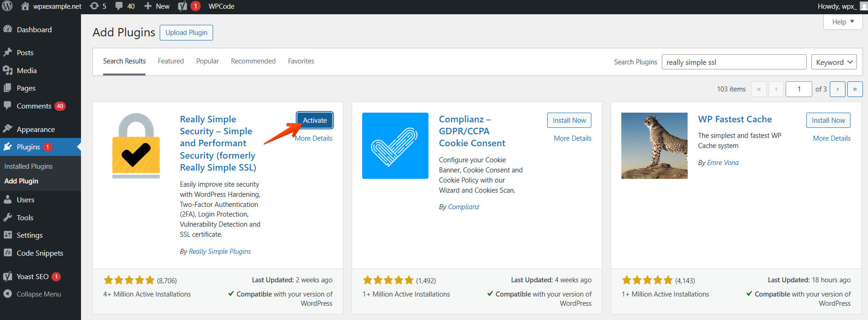Open Media library in sidebar
Image resolution: width=868 pixels, height=320 pixels.
pos(27,70)
